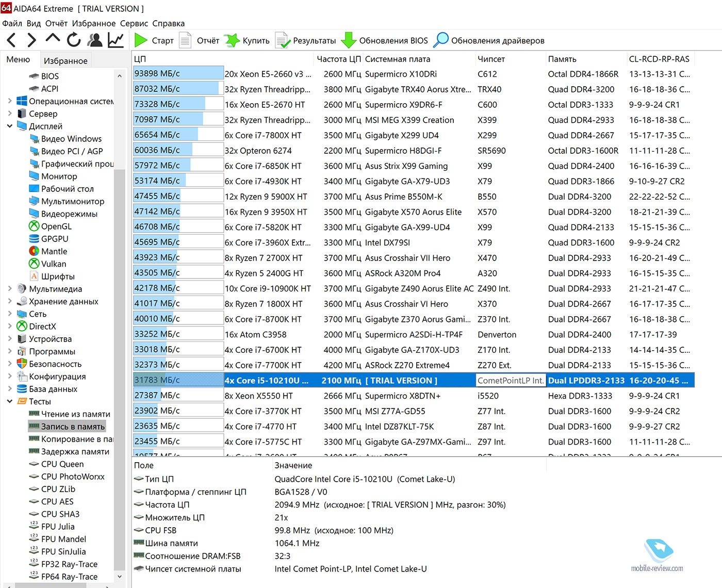
Task: Click the Купить toolbar button
Action: 247,40
